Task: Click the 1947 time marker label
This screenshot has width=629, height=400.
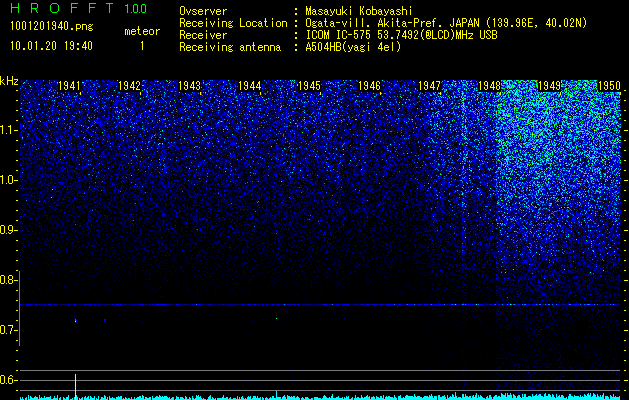Action: [429, 85]
